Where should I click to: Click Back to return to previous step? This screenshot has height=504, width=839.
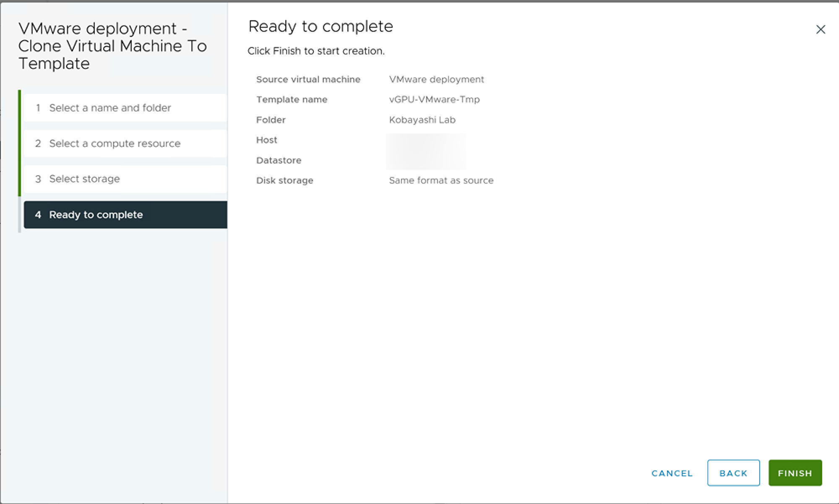pos(733,473)
